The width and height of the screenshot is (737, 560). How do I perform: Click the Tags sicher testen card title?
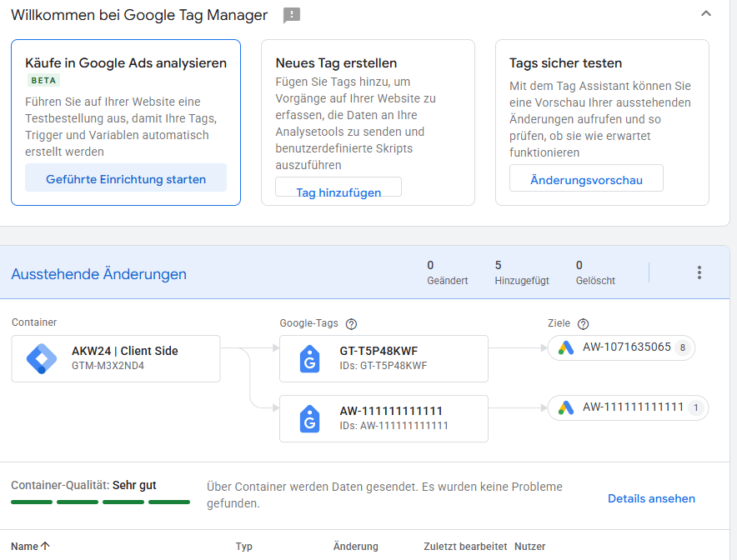(x=565, y=63)
